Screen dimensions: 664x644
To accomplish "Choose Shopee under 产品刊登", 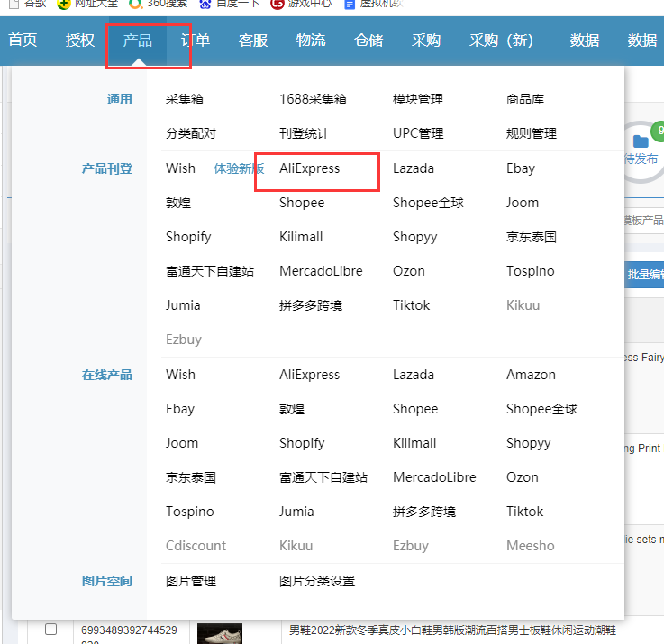I will (302, 203).
